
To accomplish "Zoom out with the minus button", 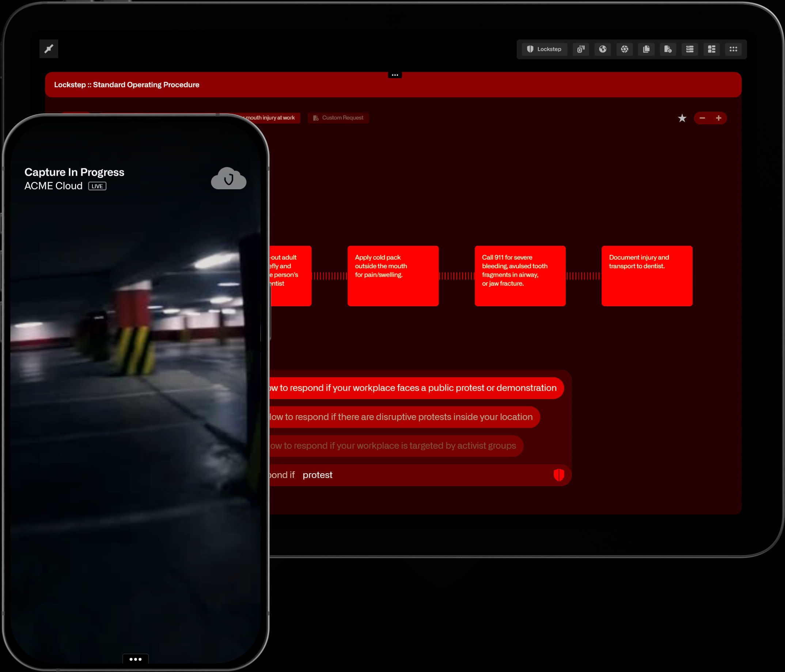I will click(x=702, y=118).
